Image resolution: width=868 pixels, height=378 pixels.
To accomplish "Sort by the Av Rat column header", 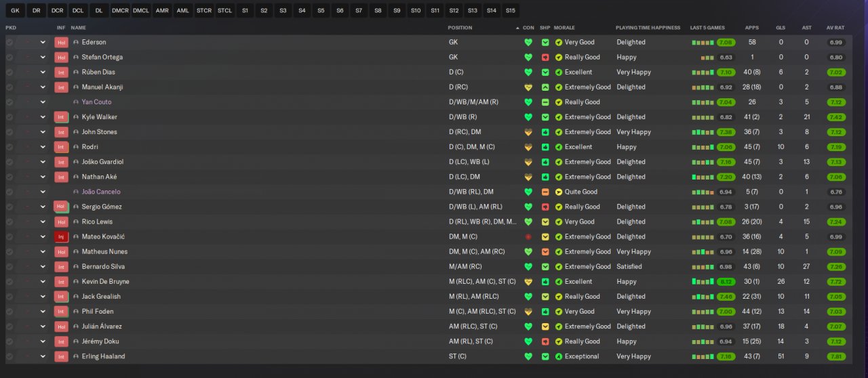I will pos(835,28).
